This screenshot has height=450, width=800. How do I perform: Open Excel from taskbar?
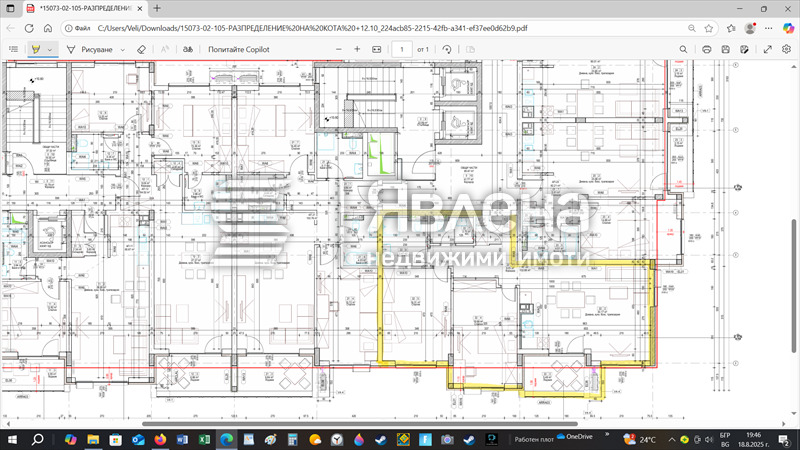pyautogui.click(x=205, y=440)
